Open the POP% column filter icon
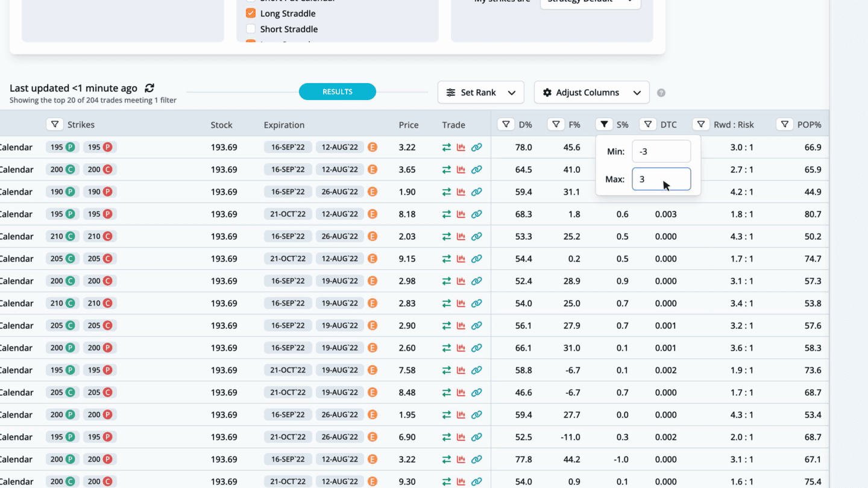Image resolution: width=868 pixels, height=488 pixels. point(784,124)
